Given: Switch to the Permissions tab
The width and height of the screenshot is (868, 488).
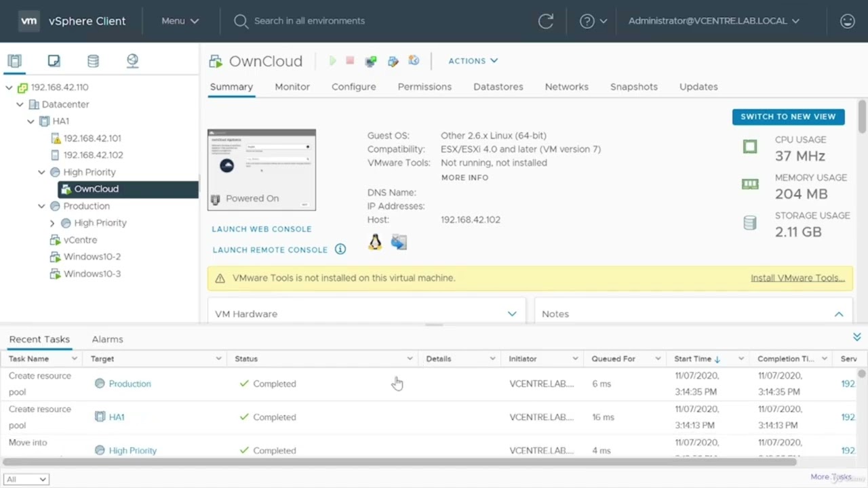Looking at the screenshot, I should pos(425,87).
